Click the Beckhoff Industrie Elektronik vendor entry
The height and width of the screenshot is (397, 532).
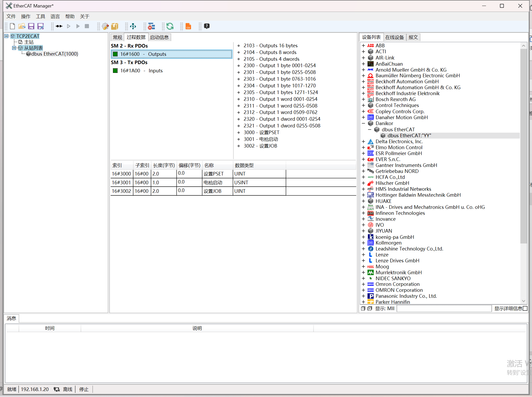point(407,93)
